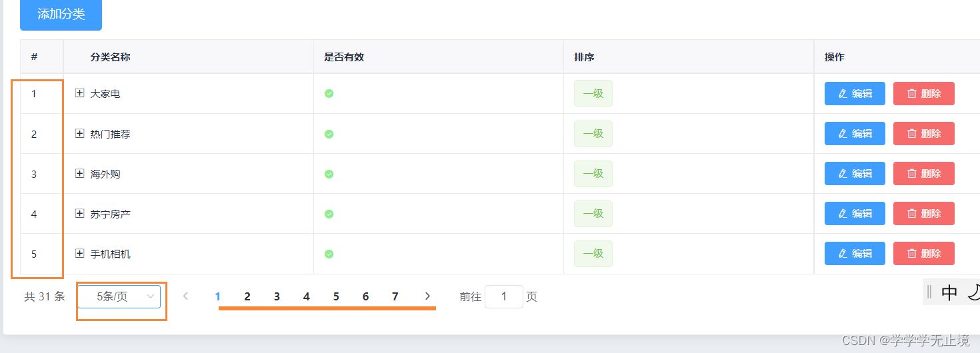The height and width of the screenshot is (353, 980).
Task: Click the green valid checkmark for 手机相机
Action: click(x=329, y=254)
